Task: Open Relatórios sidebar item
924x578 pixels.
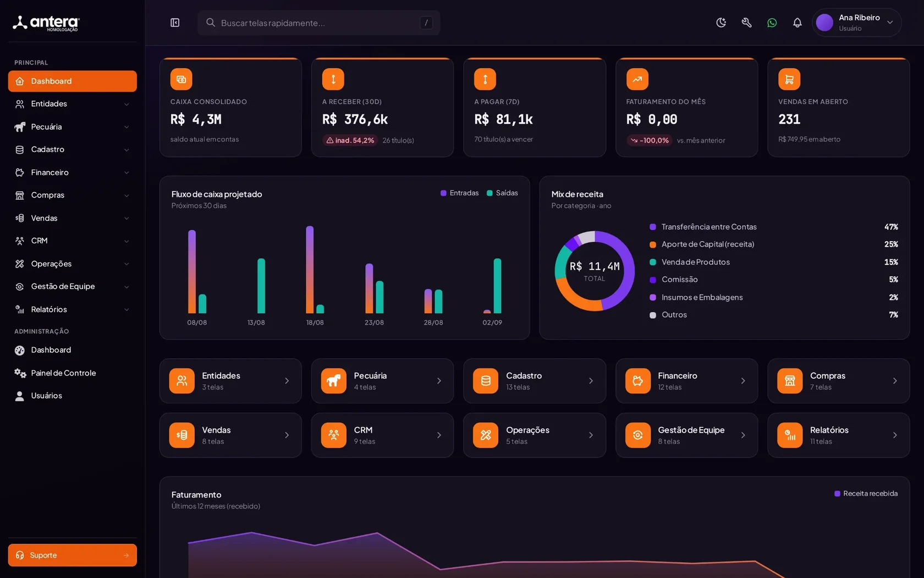Action: pos(73,309)
